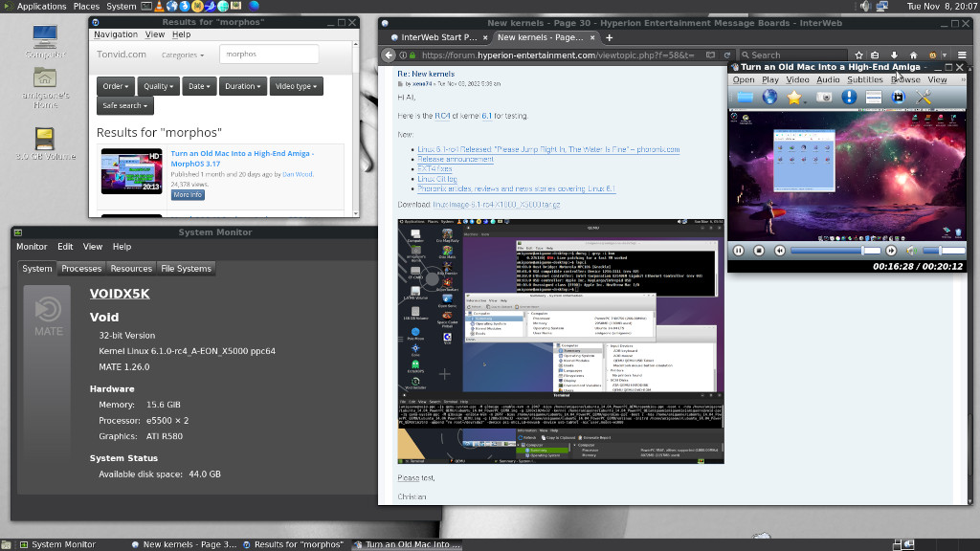980x551 pixels.
Task: Click the blue film-reel icon in media player toolbar
Action: click(898, 97)
